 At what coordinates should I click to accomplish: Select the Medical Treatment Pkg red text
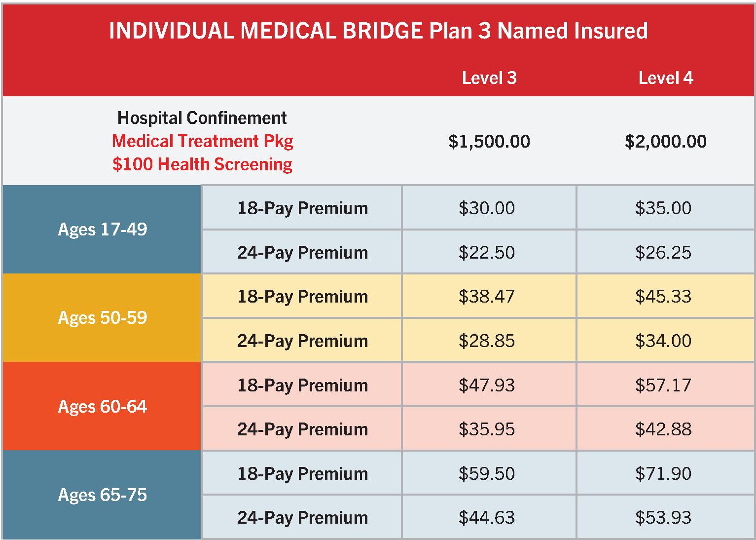pyautogui.click(x=202, y=141)
